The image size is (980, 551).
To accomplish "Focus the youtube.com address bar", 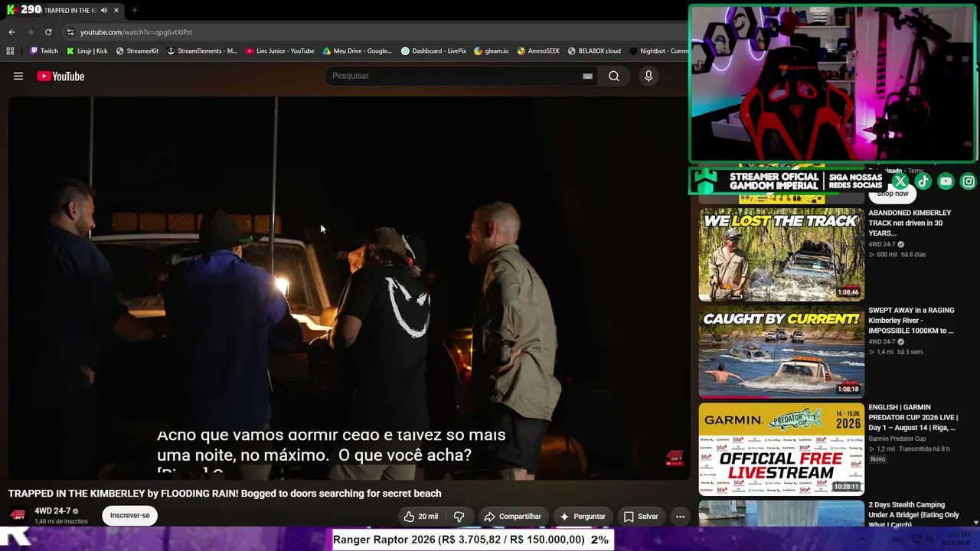I will (x=375, y=32).
